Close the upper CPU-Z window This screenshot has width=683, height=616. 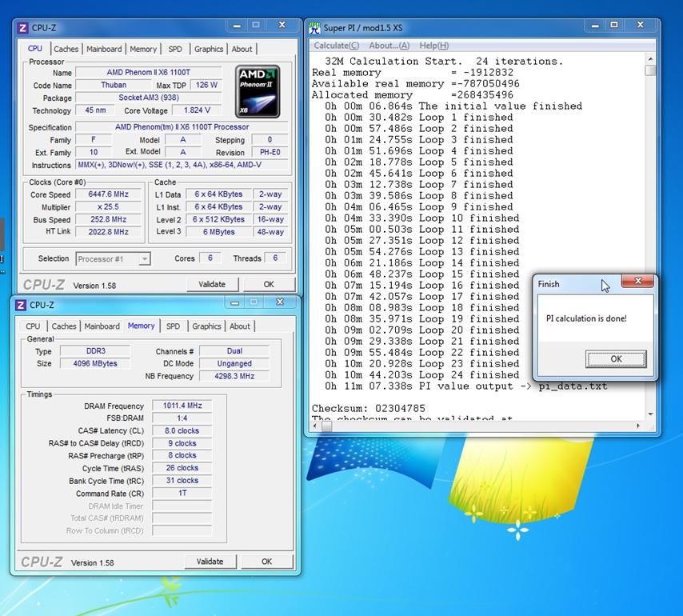click(x=282, y=25)
